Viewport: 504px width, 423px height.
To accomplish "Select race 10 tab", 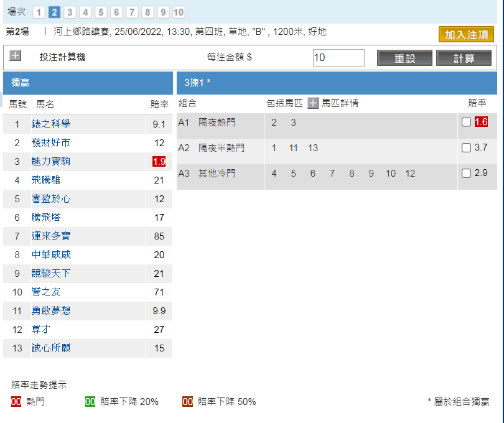I will coord(179,12).
